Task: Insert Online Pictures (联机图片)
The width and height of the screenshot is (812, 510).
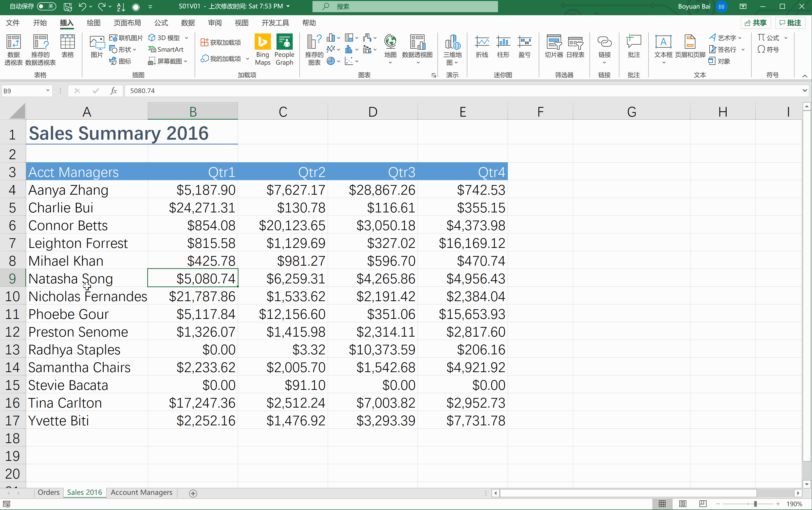Action: click(x=126, y=38)
